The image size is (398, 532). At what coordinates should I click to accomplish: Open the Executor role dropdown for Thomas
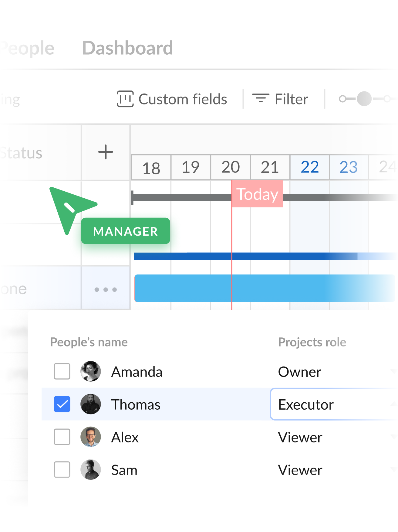(x=334, y=404)
